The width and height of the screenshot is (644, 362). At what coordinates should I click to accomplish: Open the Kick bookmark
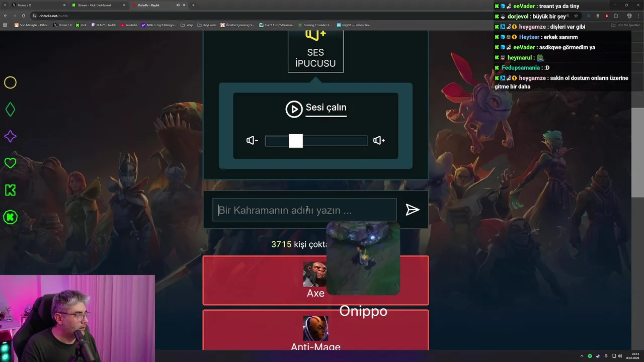coord(82,25)
